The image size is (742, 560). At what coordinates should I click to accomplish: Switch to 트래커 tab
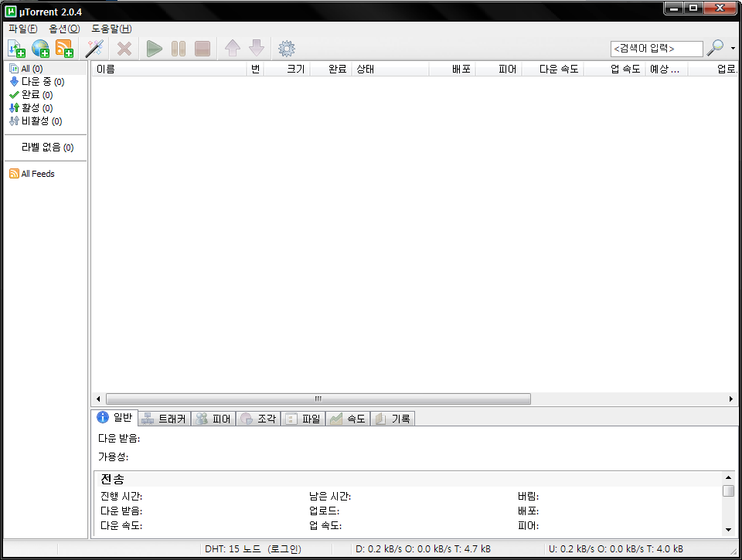[x=165, y=419]
